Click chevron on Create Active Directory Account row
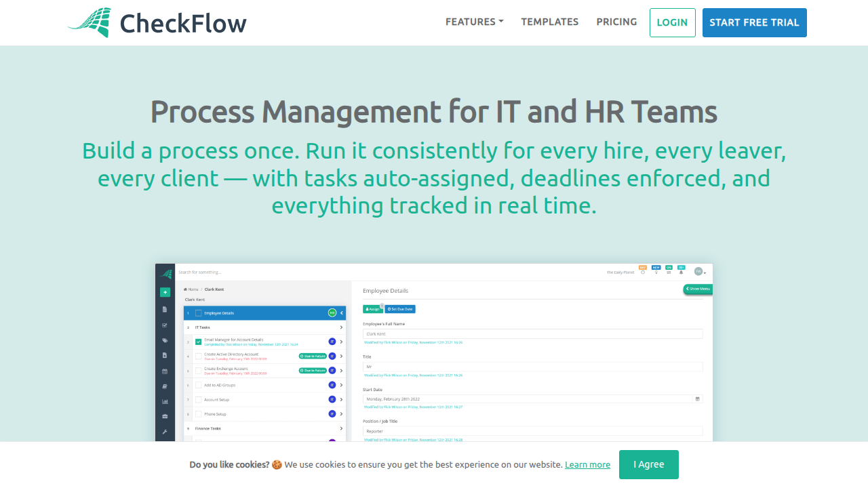 tap(341, 356)
